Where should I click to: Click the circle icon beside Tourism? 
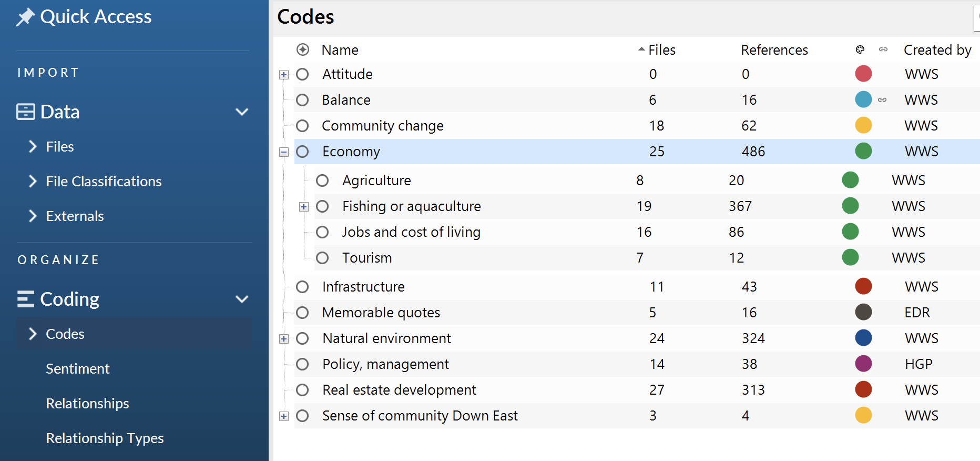(322, 258)
